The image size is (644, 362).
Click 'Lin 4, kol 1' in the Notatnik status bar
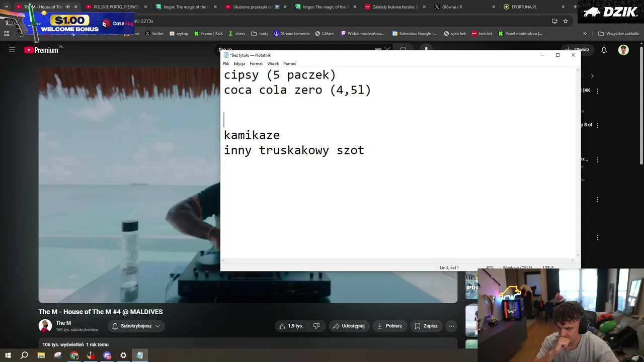[449, 267]
